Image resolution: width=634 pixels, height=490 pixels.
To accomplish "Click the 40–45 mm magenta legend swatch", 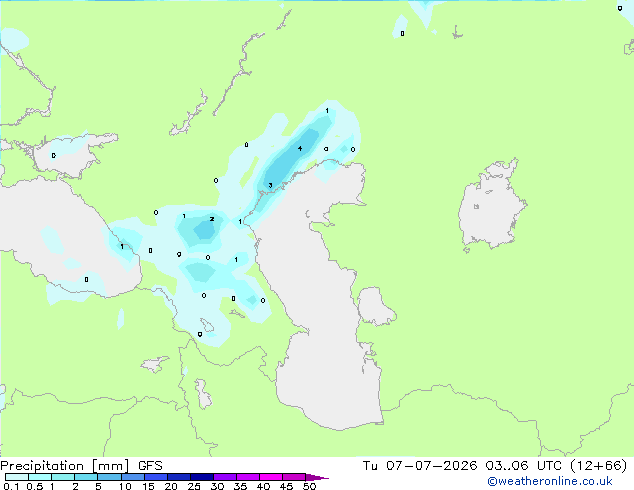I will click(x=271, y=477).
